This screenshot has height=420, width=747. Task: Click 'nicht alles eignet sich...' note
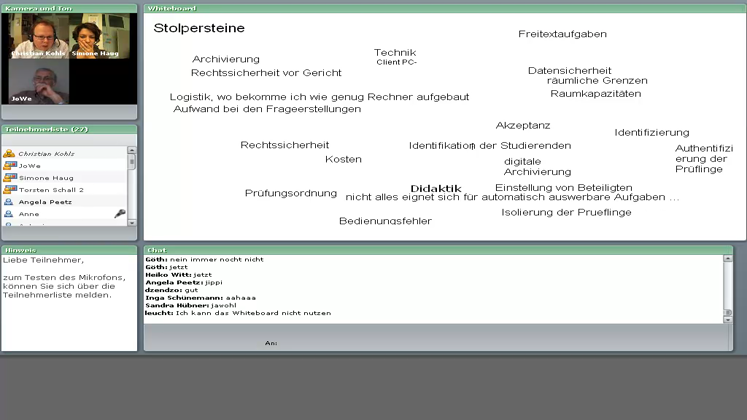[512, 197]
